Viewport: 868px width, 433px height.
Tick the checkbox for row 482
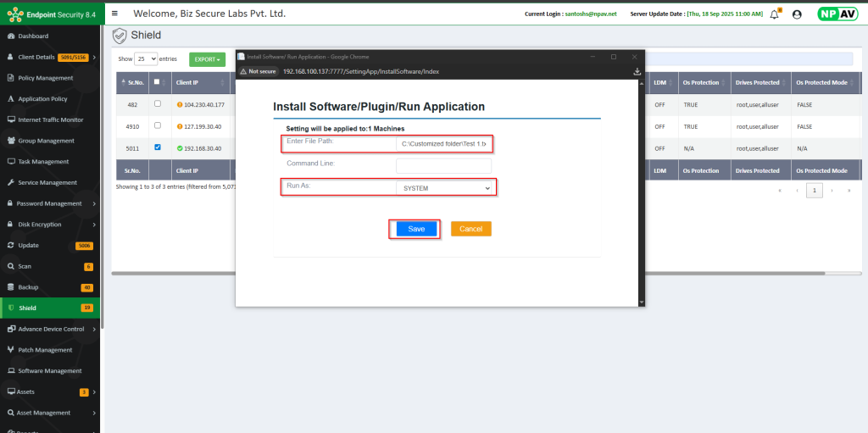click(x=157, y=104)
